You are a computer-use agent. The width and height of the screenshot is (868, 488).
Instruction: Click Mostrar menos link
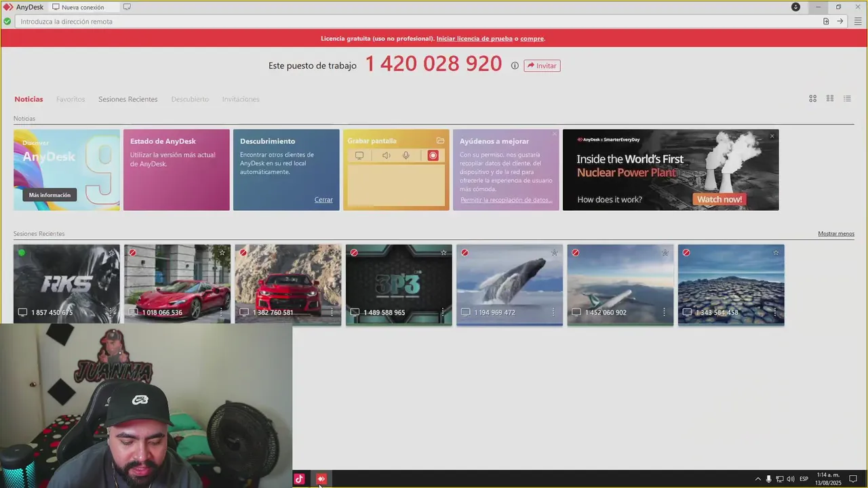tap(836, 233)
